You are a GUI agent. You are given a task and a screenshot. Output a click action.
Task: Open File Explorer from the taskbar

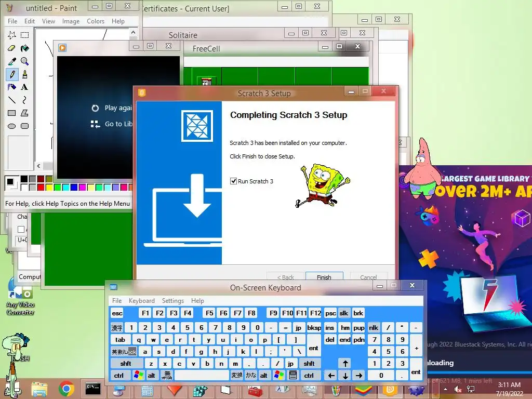pos(39,389)
